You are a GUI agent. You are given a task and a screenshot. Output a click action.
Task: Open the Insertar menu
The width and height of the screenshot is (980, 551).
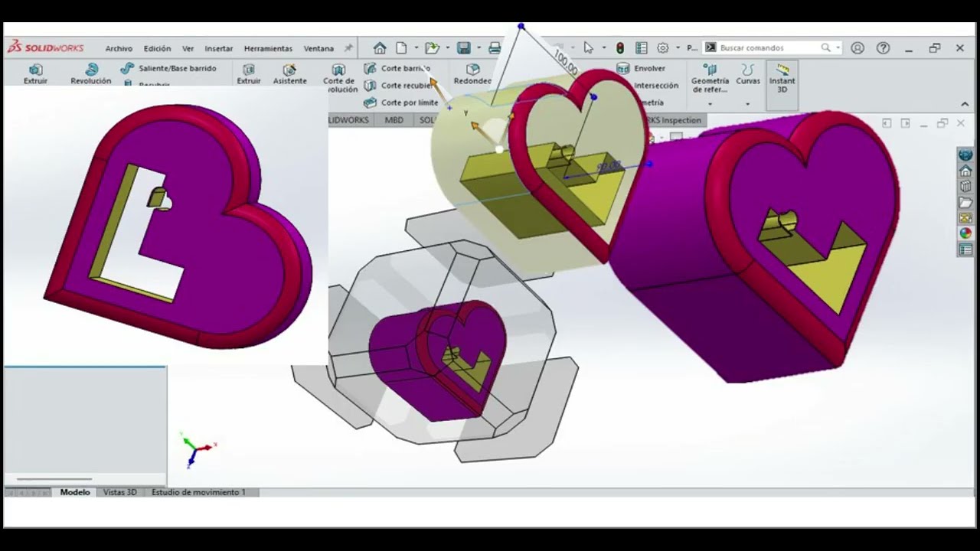click(x=218, y=48)
